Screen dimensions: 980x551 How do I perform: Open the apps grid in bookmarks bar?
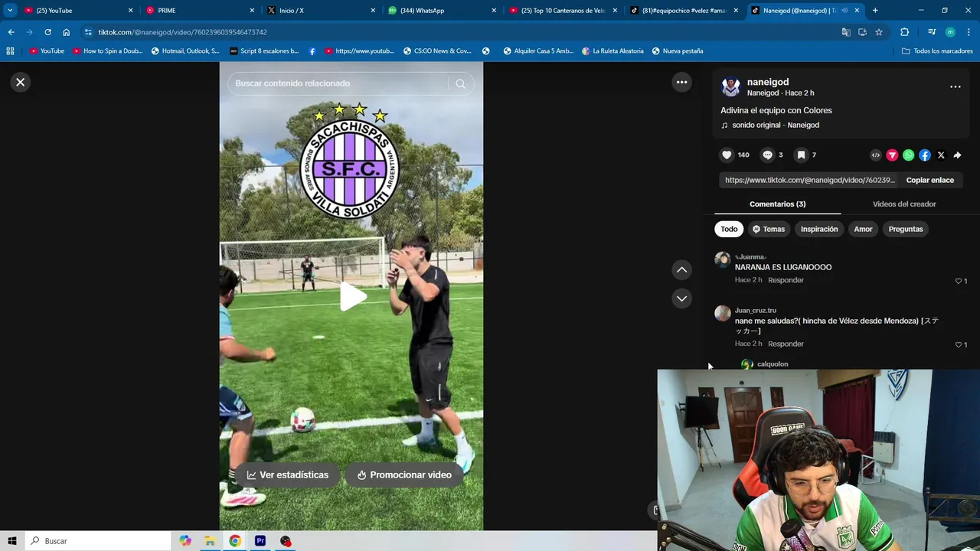pos(10,51)
